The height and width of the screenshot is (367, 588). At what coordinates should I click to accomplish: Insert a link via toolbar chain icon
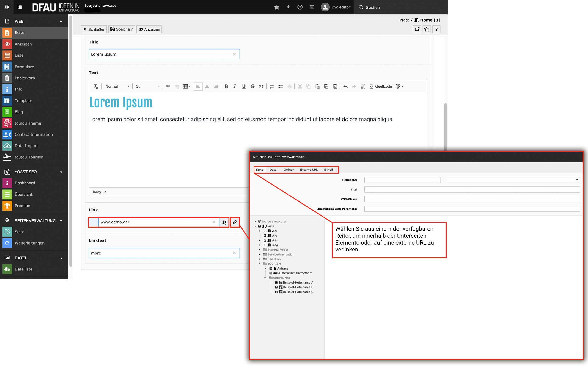[168, 86]
